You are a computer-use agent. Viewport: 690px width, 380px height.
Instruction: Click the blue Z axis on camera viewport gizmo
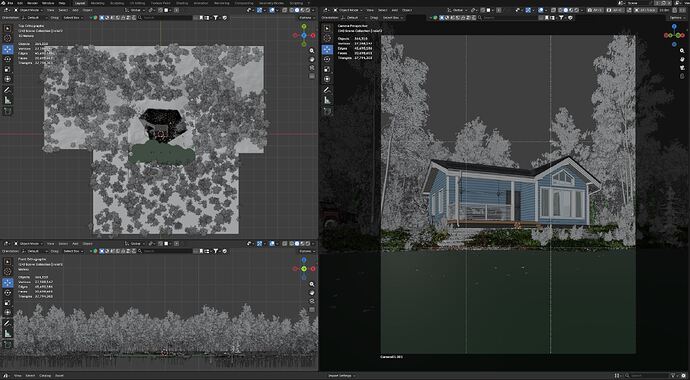pyautogui.click(x=675, y=26)
